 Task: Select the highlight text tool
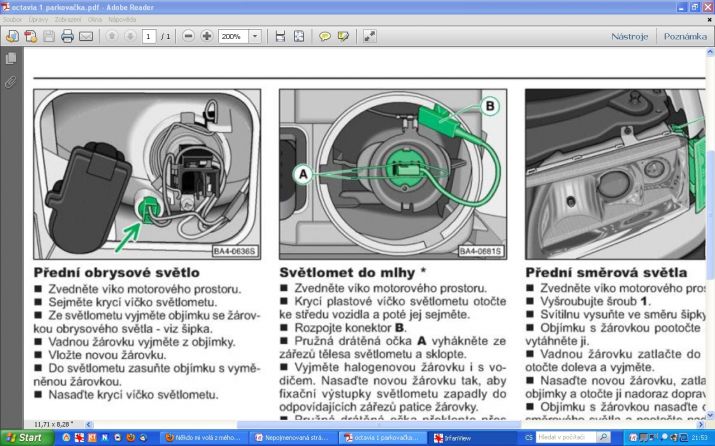click(343, 36)
